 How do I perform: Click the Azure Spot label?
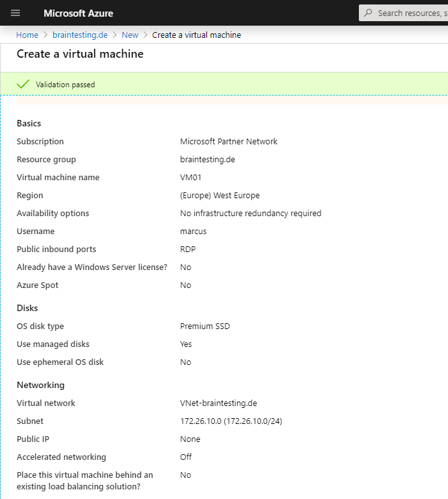pyautogui.click(x=38, y=285)
